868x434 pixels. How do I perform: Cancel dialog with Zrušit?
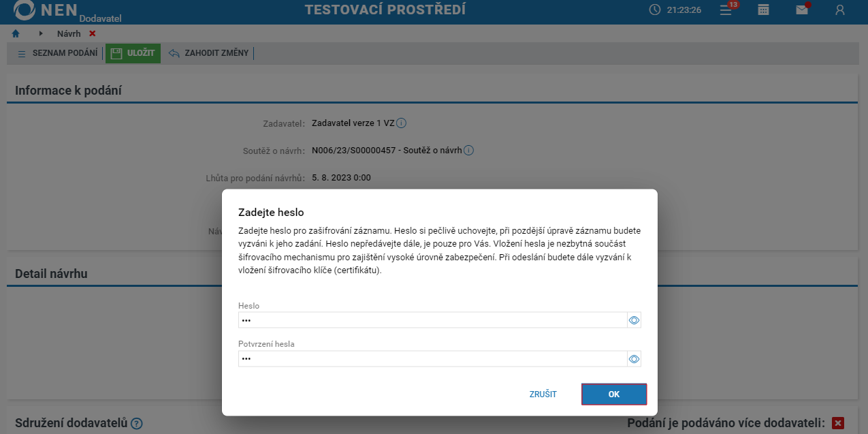(x=543, y=394)
